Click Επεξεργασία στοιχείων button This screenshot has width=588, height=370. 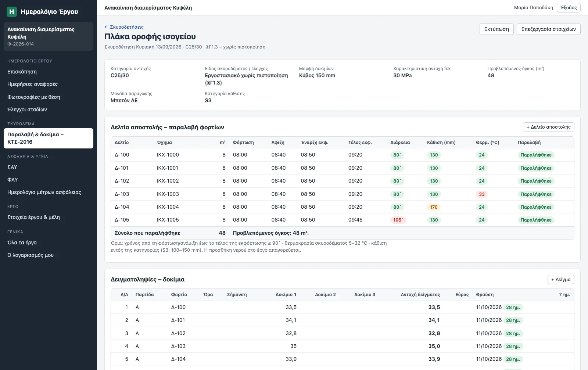tap(548, 29)
